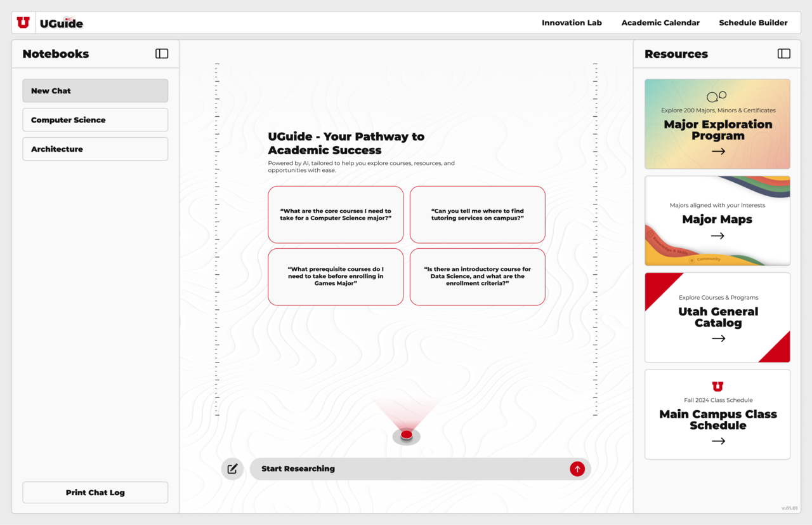Click the 'Powered by AI' description text
Image resolution: width=812 pixels, height=525 pixels.
click(x=361, y=167)
